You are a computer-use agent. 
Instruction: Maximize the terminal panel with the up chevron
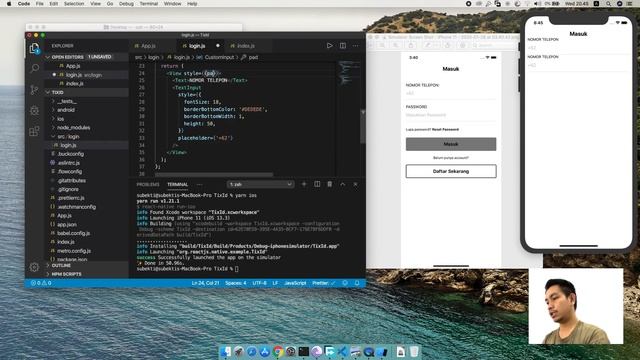coord(342,184)
